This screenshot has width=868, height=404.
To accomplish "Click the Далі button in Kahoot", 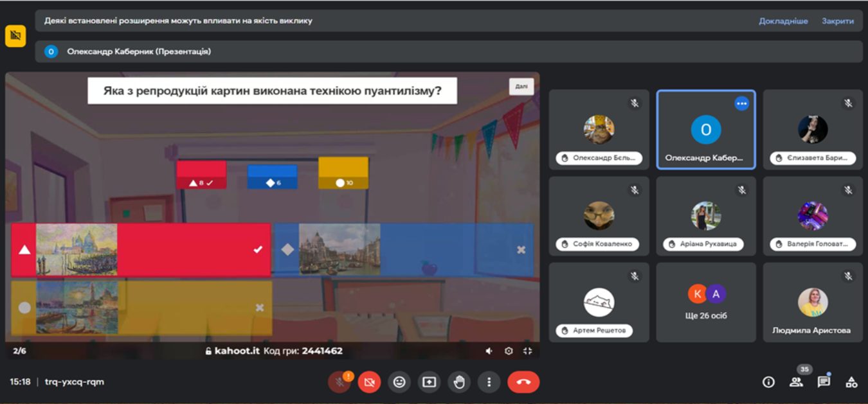I will [x=521, y=87].
